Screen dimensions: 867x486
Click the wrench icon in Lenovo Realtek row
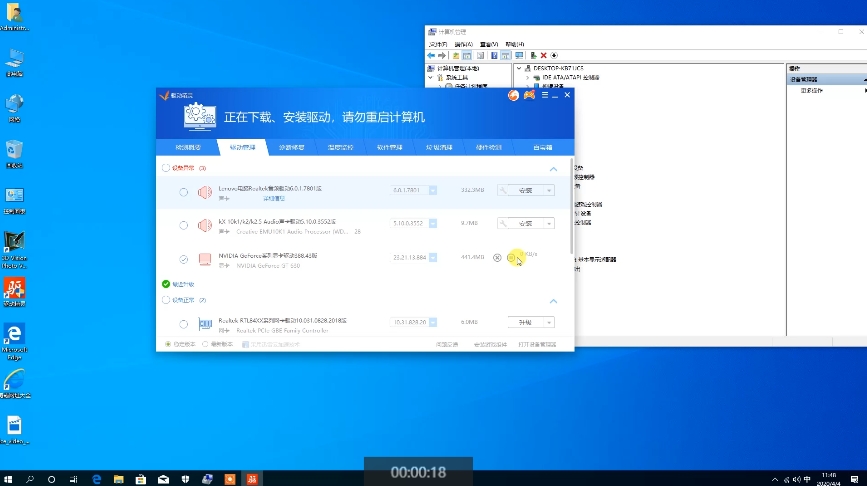503,190
